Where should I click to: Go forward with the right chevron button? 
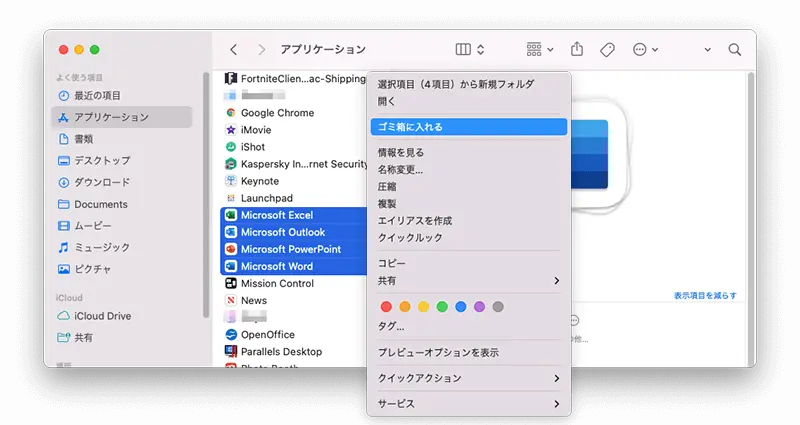click(262, 49)
